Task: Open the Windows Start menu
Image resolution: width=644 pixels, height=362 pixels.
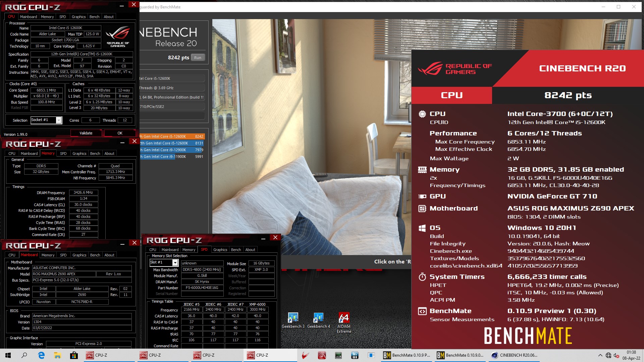Action: (8, 355)
